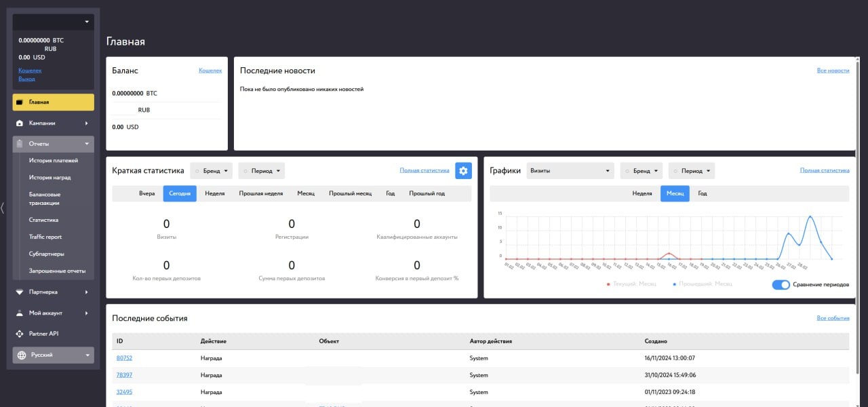The width and height of the screenshot is (868, 407).
Task: Switch chart to the Год tab
Action: tap(703, 193)
